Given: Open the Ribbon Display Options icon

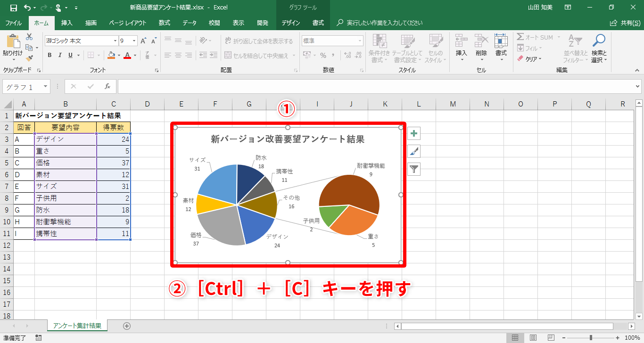Looking at the screenshot, I should pyautogui.click(x=568, y=8).
